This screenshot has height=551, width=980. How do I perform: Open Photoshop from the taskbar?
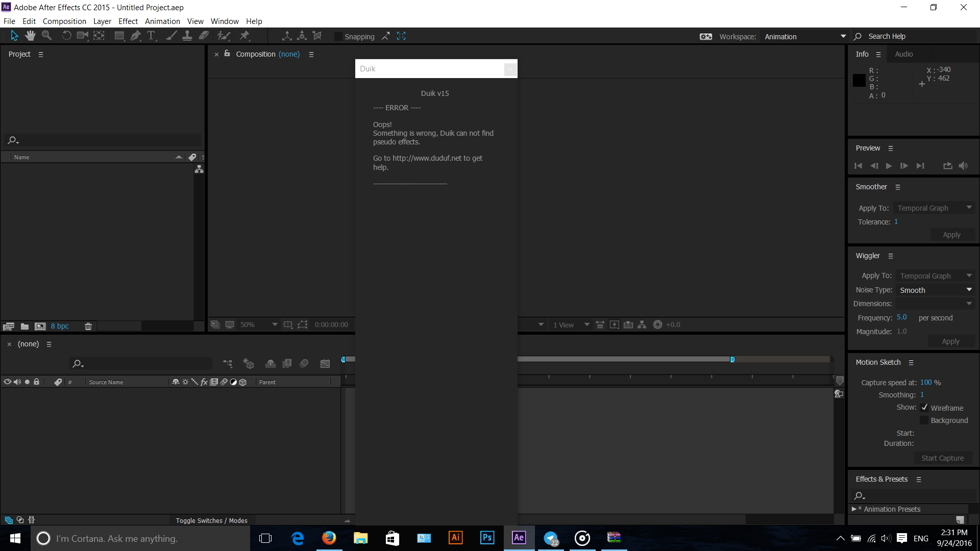487,538
